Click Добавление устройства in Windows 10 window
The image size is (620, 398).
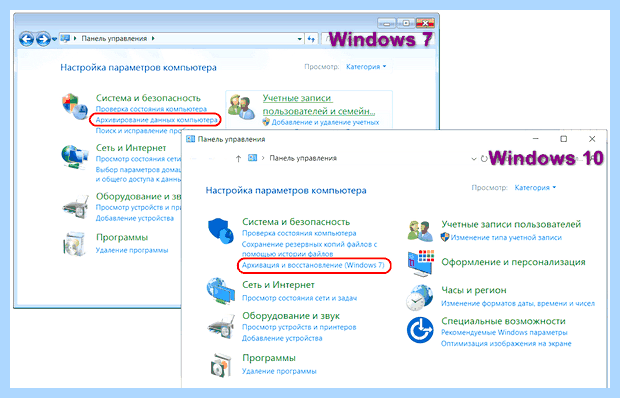point(282,338)
